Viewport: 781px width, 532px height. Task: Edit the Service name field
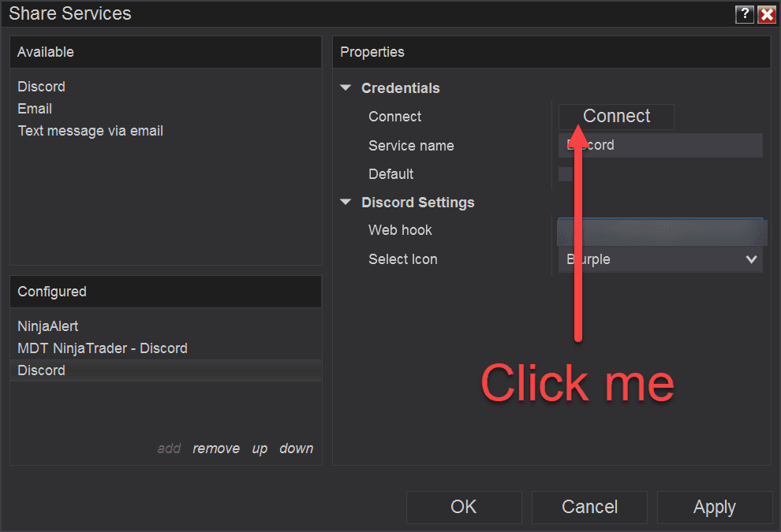660,145
